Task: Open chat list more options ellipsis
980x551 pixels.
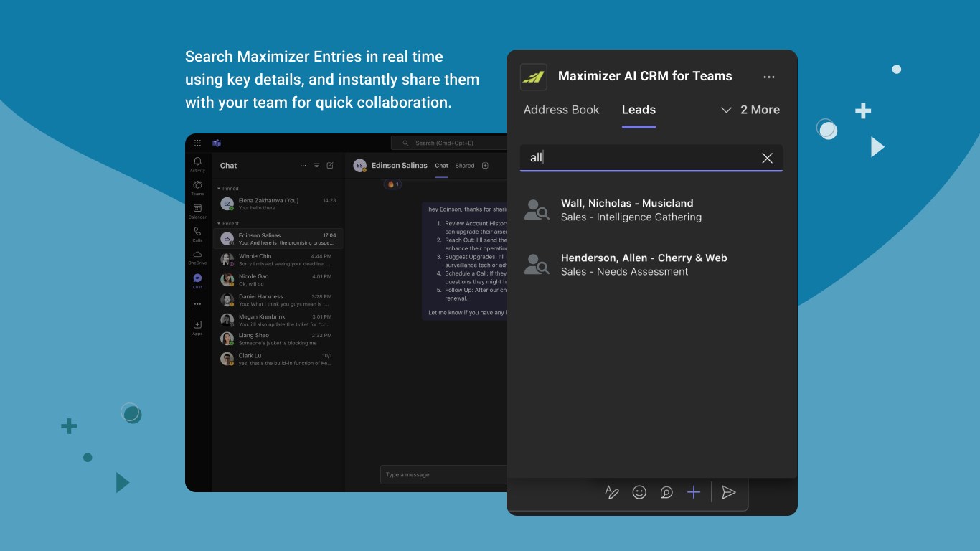Action: [x=303, y=166]
